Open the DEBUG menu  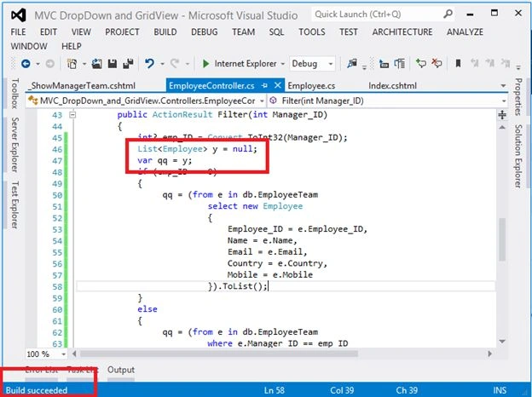pos(205,32)
